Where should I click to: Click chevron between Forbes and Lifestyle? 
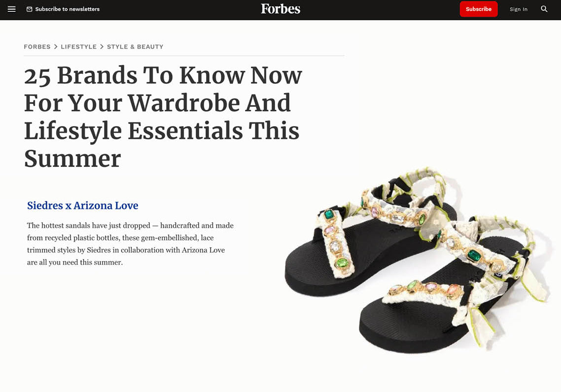pyautogui.click(x=56, y=47)
